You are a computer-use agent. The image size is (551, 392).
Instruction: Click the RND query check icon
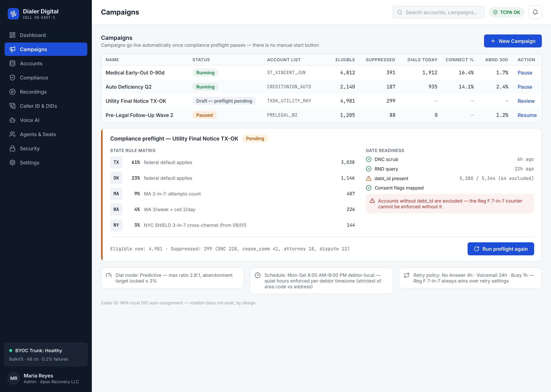click(369, 169)
